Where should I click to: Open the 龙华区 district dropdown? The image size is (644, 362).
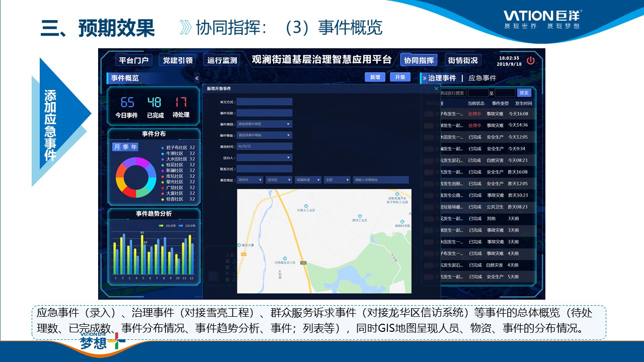279,180
